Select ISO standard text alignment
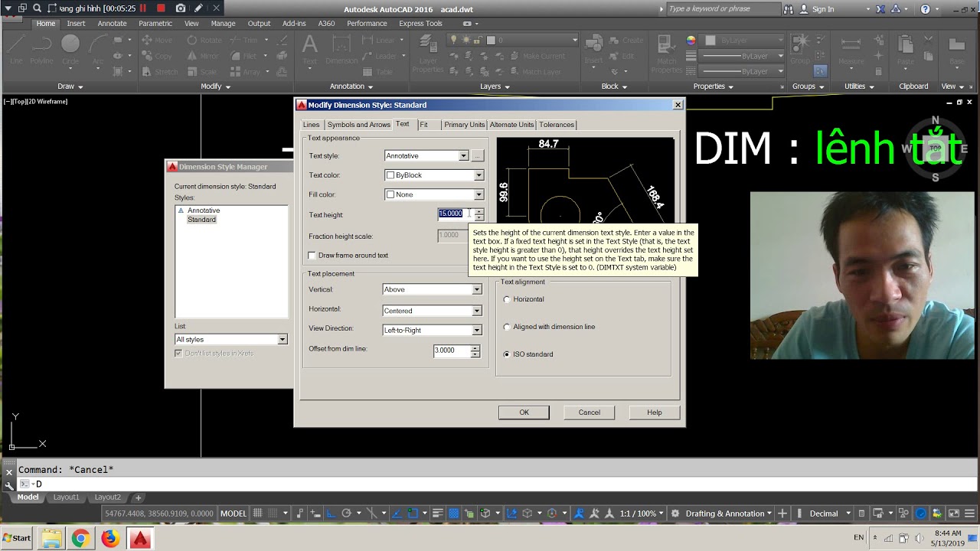Image resolution: width=980 pixels, height=551 pixels. pos(507,354)
